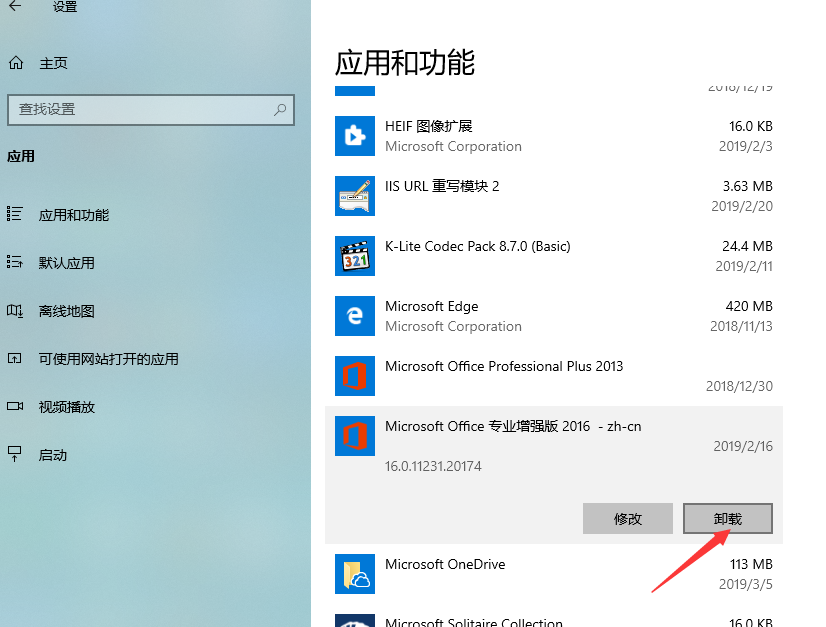Select the Microsoft OneDrive app icon

point(355,574)
